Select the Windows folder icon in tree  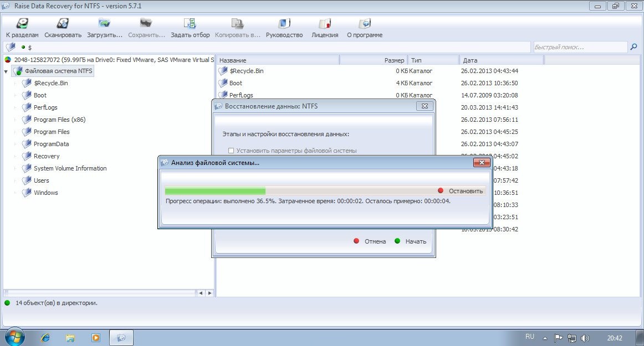coord(27,193)
